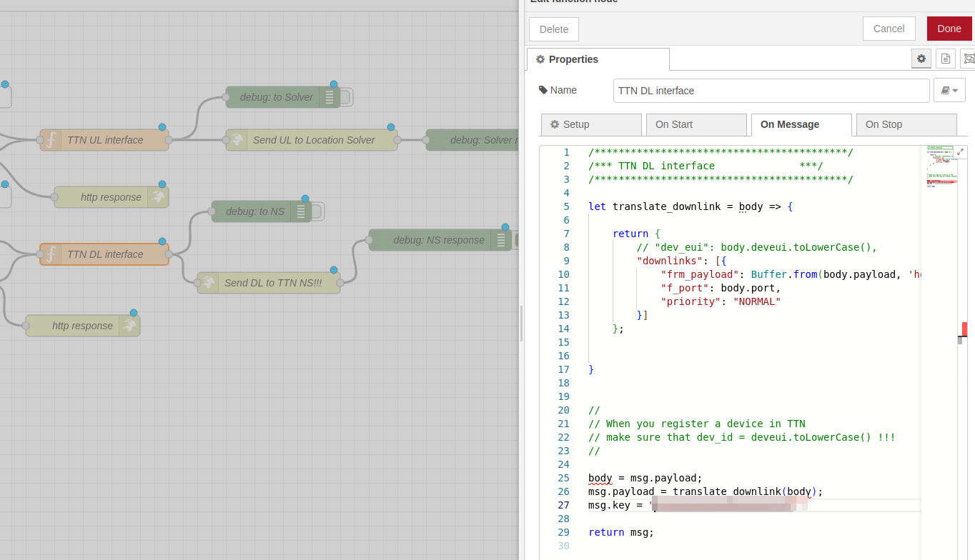
Task: Select the TTN UL interface function node
Action: [104, 140]
